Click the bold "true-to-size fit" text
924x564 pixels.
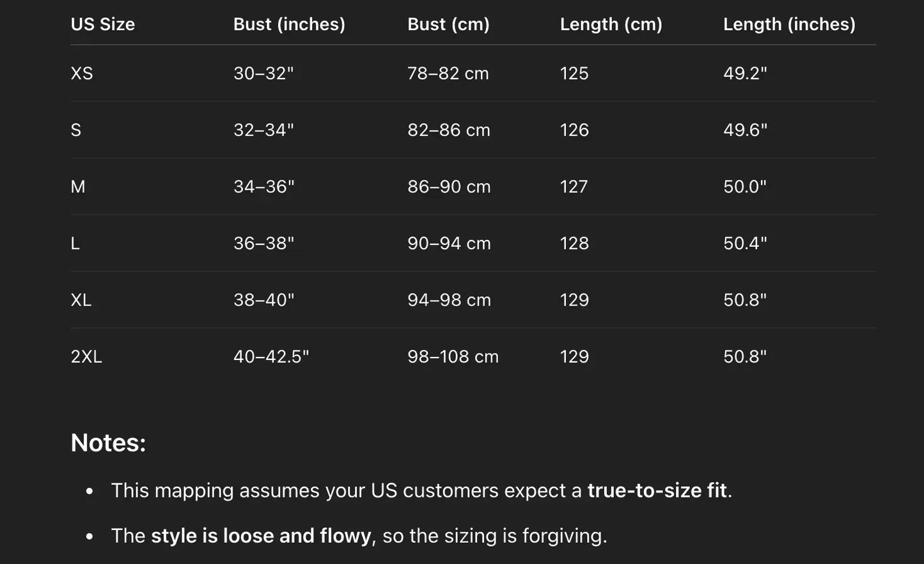coord(657,490)
